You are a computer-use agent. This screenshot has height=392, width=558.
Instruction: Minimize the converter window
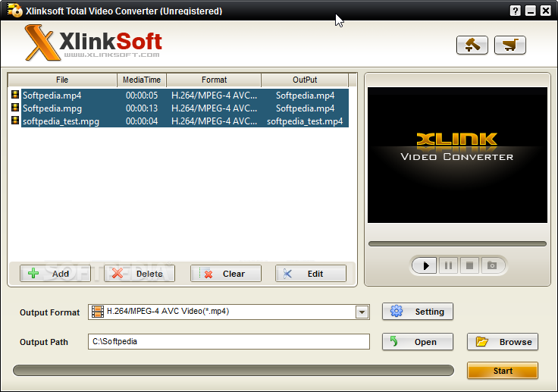(530, 11)
